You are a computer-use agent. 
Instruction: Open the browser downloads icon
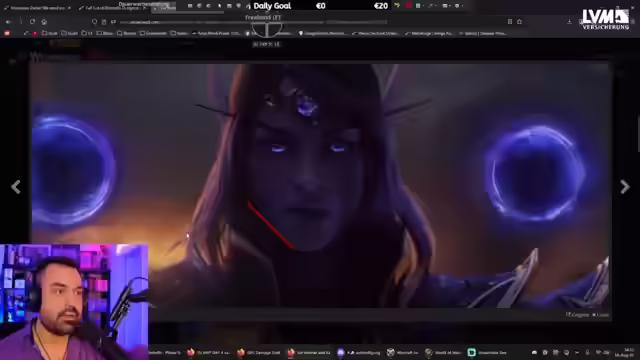[x=569, y=22]
